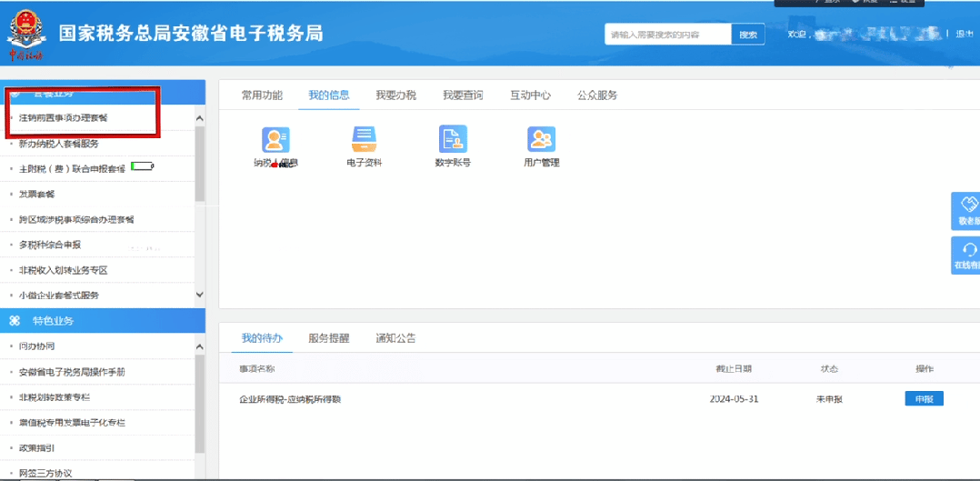Click the 状态 column header

click(829, 369)
